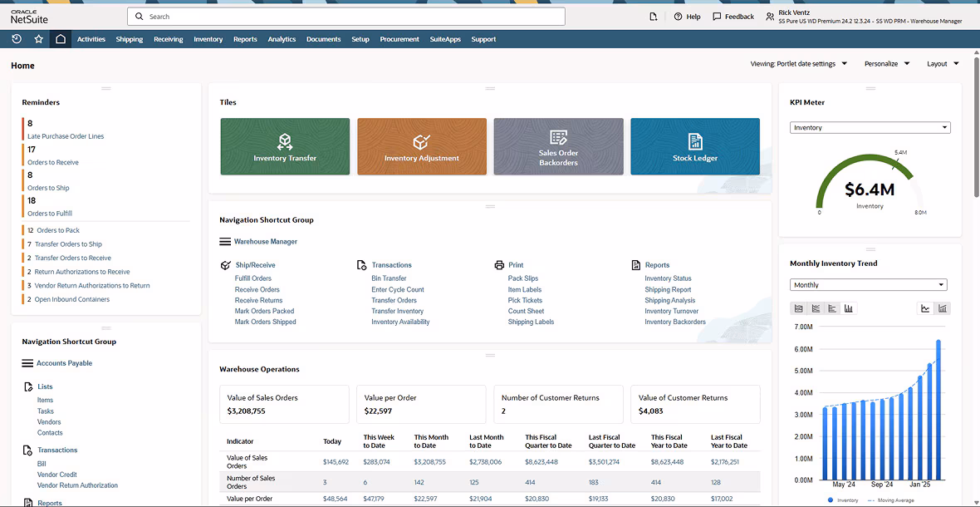Click the Shortcuts star icon
This screenshot has height=507, width=980.
point(39,39)
